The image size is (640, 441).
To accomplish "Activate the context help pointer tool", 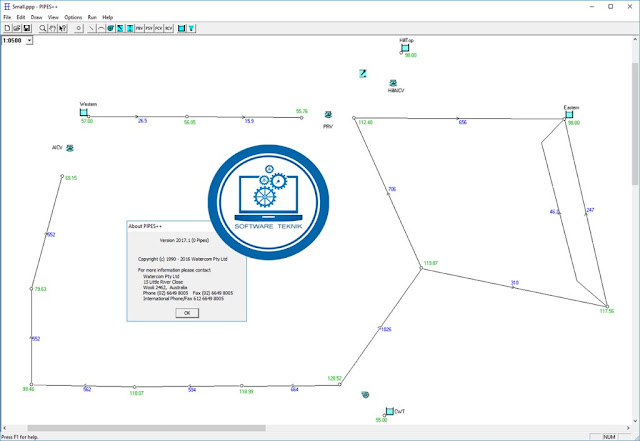I will coord(62,28).
